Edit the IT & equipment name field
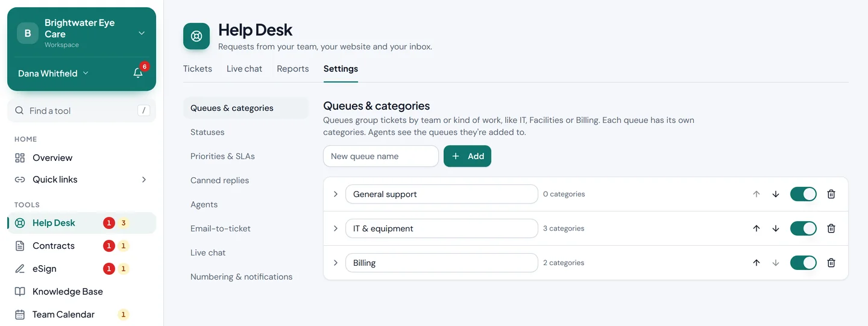The height and width of the screenshot is (326, 868). (x=442, y=228)
